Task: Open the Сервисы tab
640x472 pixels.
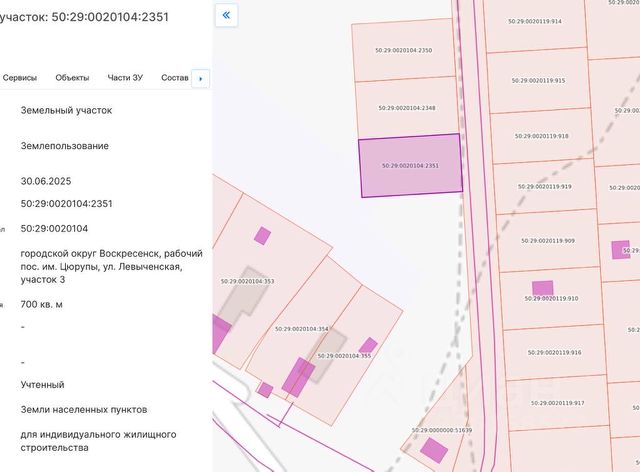Action: (20, 78)
